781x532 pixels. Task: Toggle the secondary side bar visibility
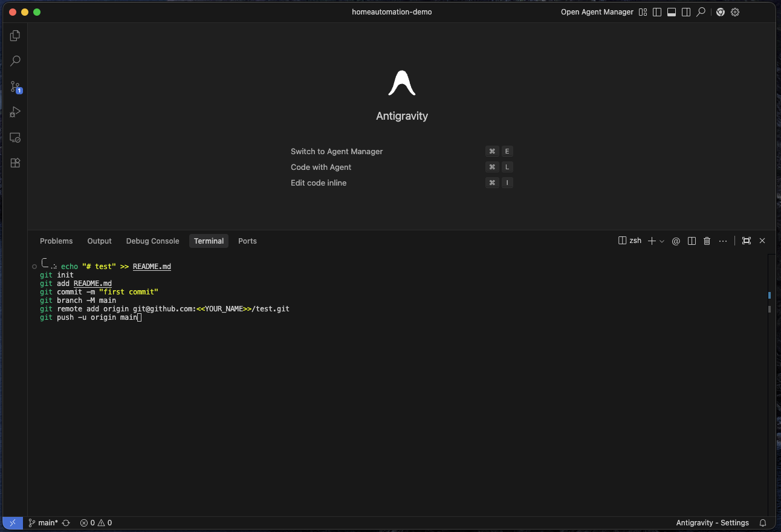[x=686, y=12]
